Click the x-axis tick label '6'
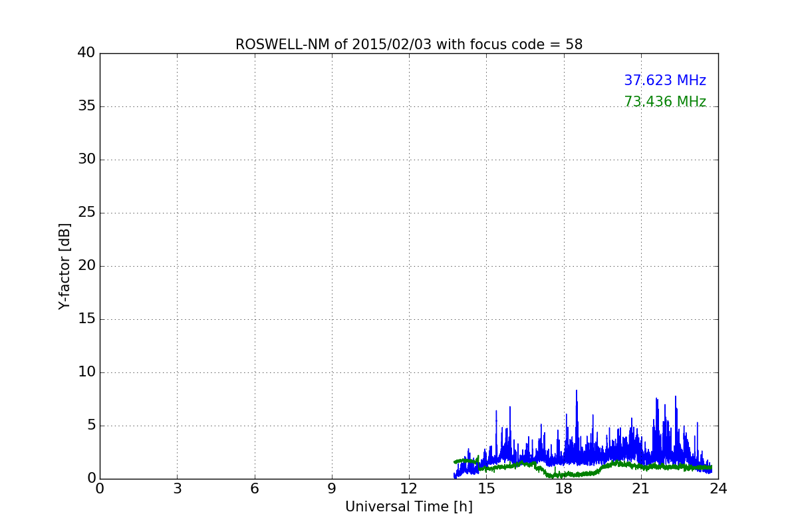This screenshot has height=532, width=798. point(255,489)
